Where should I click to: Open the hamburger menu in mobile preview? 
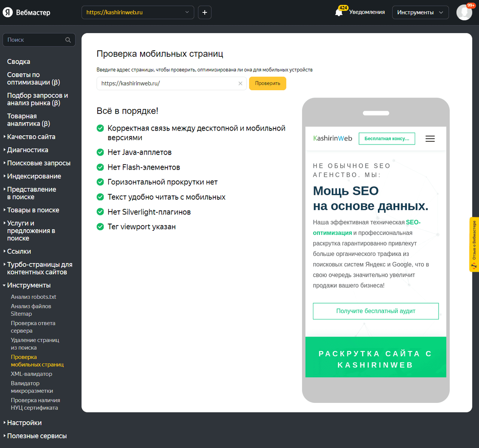pyautogui.click(x=430, y=139)
